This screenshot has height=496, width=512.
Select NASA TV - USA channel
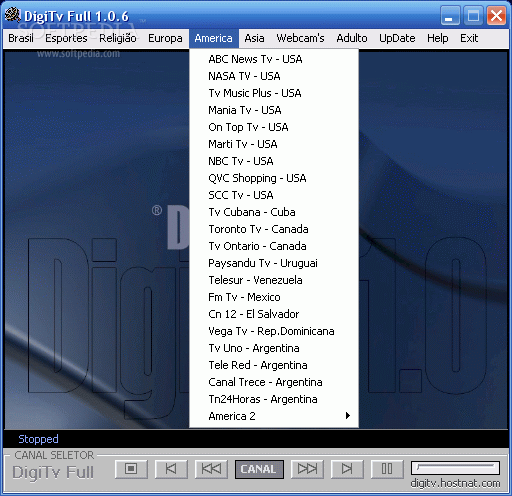[274, 76]
